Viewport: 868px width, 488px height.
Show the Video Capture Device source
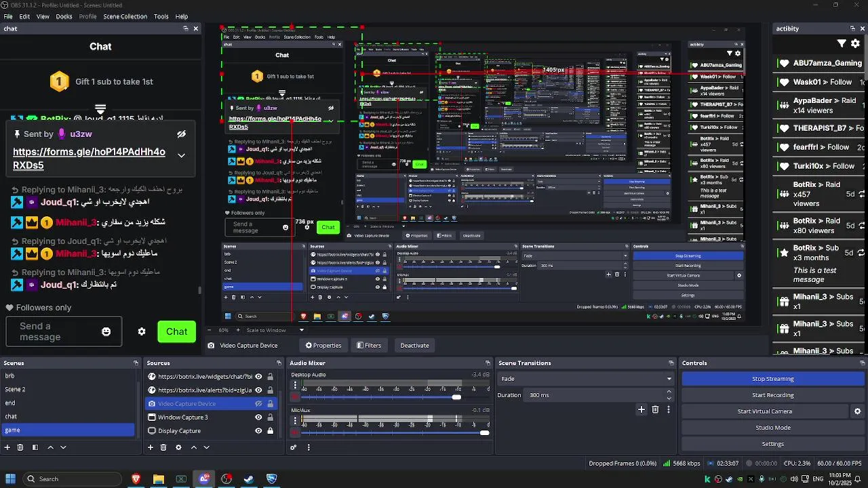258,404
